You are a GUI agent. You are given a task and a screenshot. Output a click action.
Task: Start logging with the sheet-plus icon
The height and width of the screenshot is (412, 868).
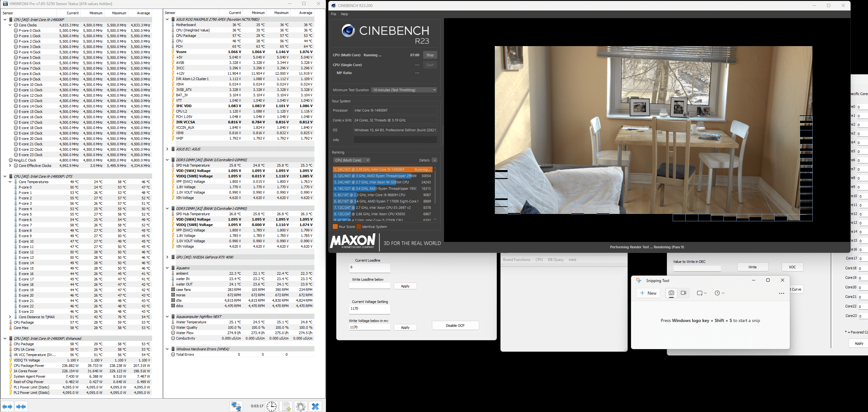click(x=286, y=406)
